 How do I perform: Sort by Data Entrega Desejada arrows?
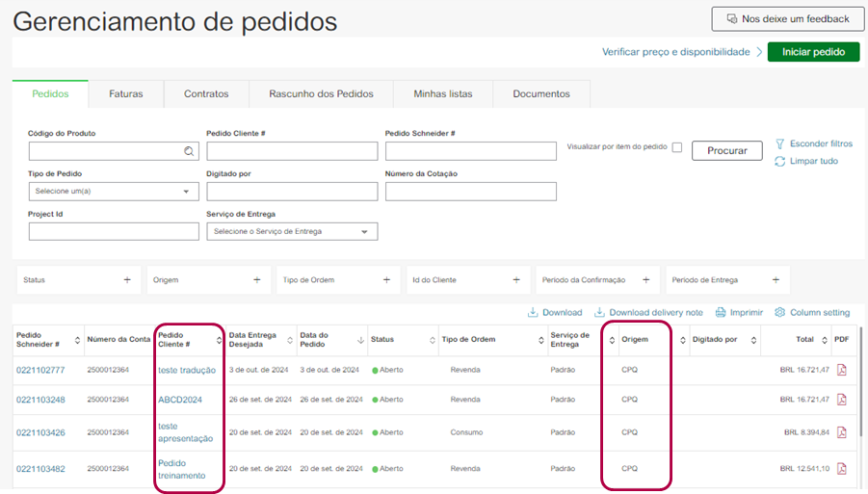point(290,340)
